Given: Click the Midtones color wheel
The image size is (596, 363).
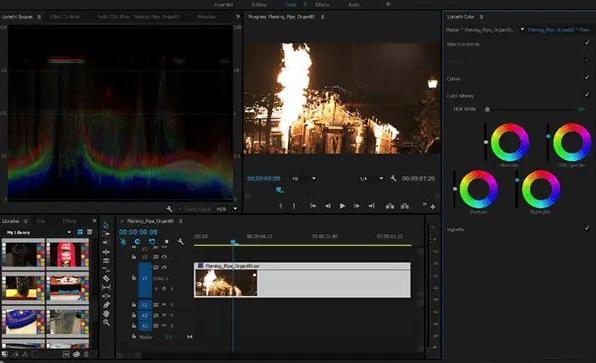Looking at the screenshot, I should pyautogui.click(x=509, y=142).
